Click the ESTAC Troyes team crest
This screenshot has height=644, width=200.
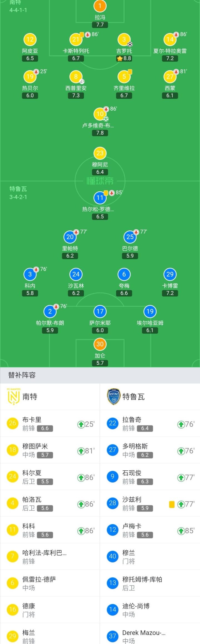click(x=114, y=397)
